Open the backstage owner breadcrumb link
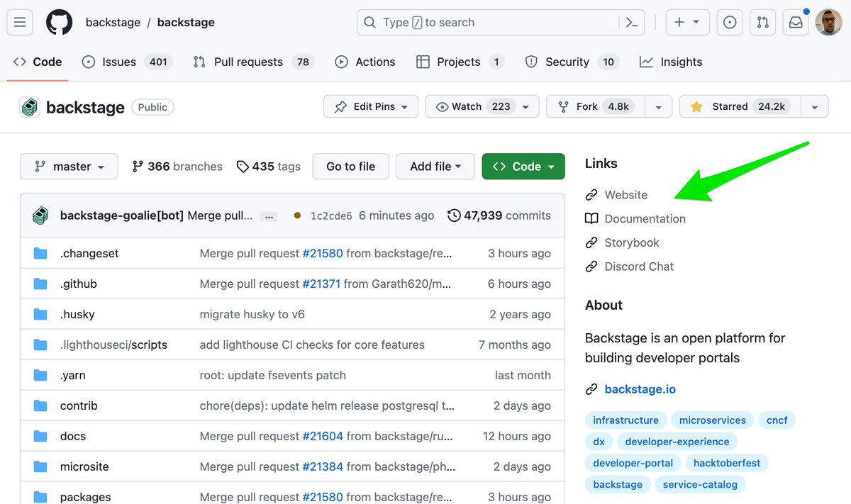This screenshot has height=504, width=851. 113,23
